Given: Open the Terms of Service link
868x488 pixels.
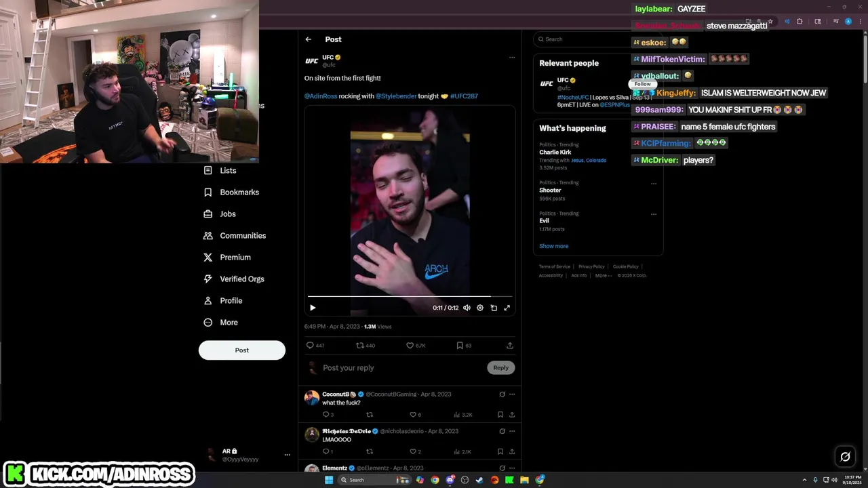Looking at the screenshot, I should tap(555, 267).
